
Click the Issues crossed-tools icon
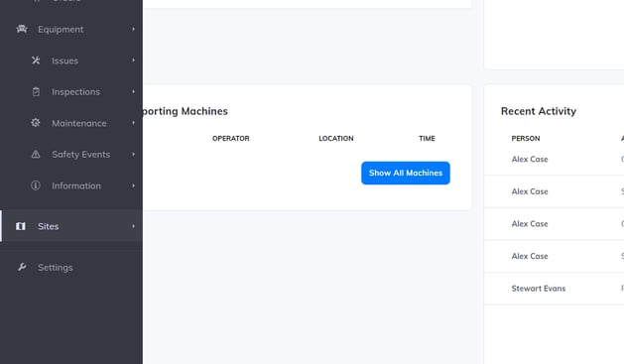(36, 61)
